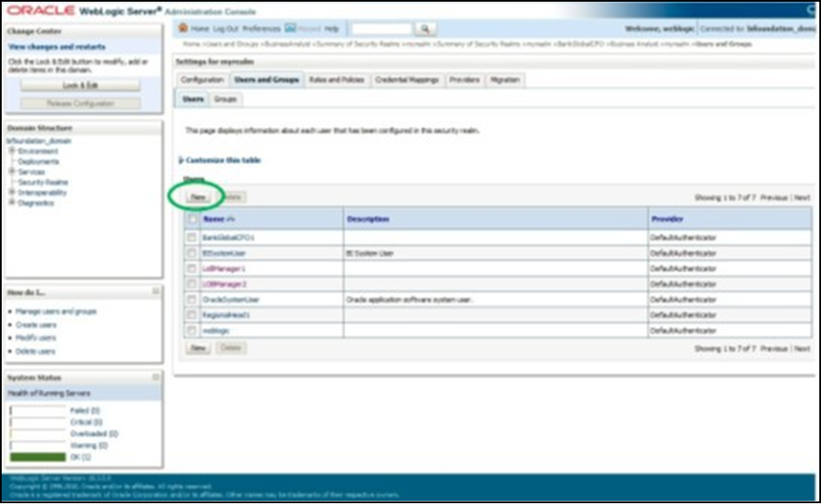Open the Modify users help link
Image resolution: width=821 pixels, height=504 pixels.
[36, 338]
